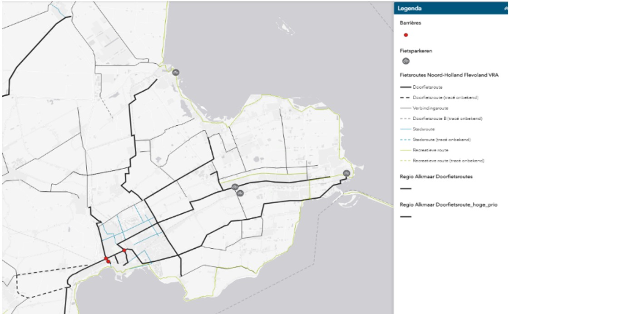This screenshot has width=644, height=314.
Task: Click the upper of the two adjacent red barrier dots
Action: coord(106,259)
